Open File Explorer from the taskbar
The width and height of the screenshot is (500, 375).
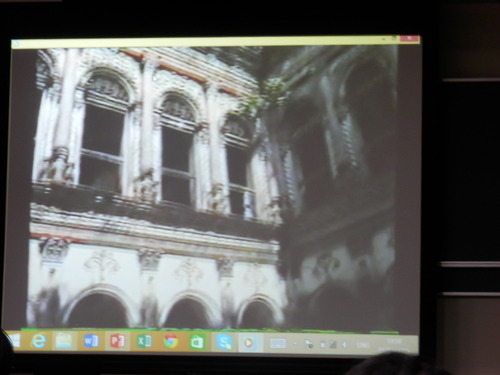coord(63,341)
